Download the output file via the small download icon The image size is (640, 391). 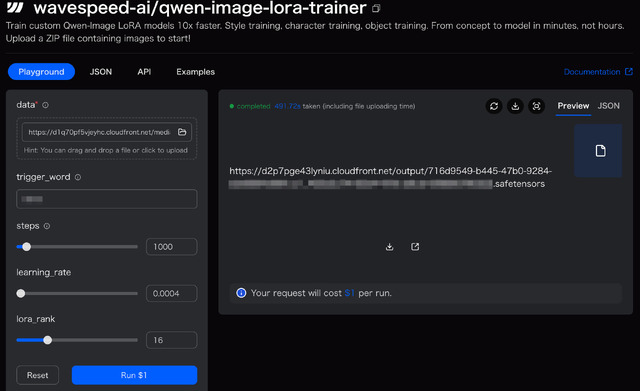[389, 247]
